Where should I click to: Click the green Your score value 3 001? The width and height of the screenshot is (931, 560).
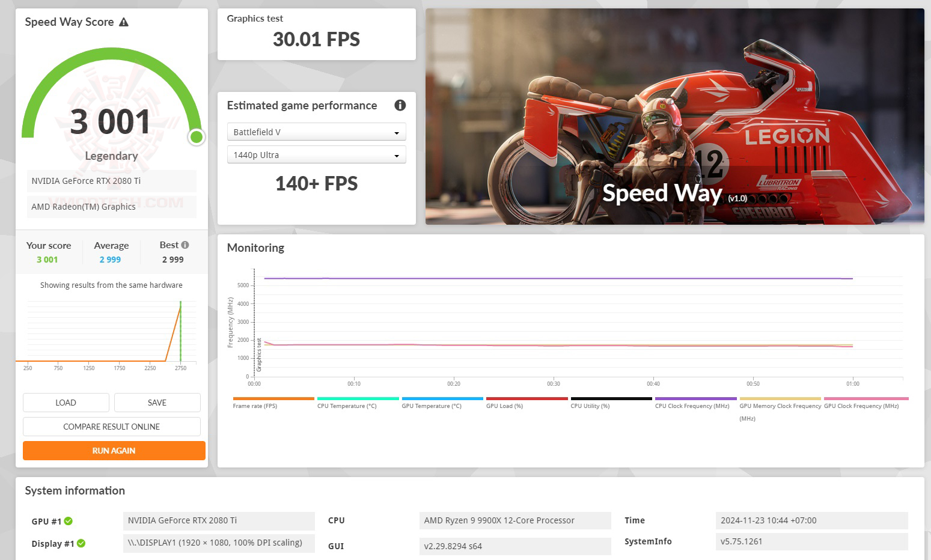coord(47,260)
